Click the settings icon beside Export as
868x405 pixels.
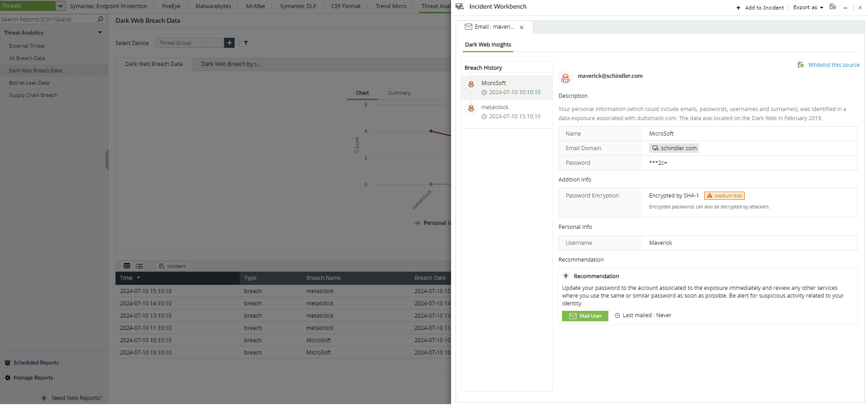[833, 7]
